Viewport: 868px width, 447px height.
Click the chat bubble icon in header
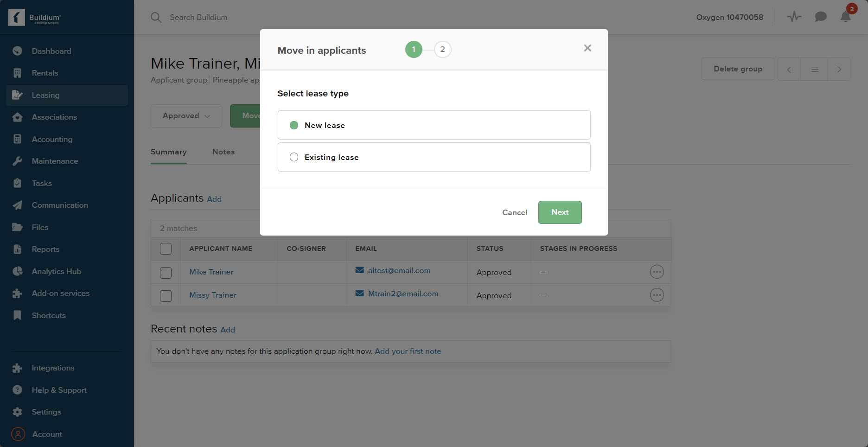pos(821,17)
